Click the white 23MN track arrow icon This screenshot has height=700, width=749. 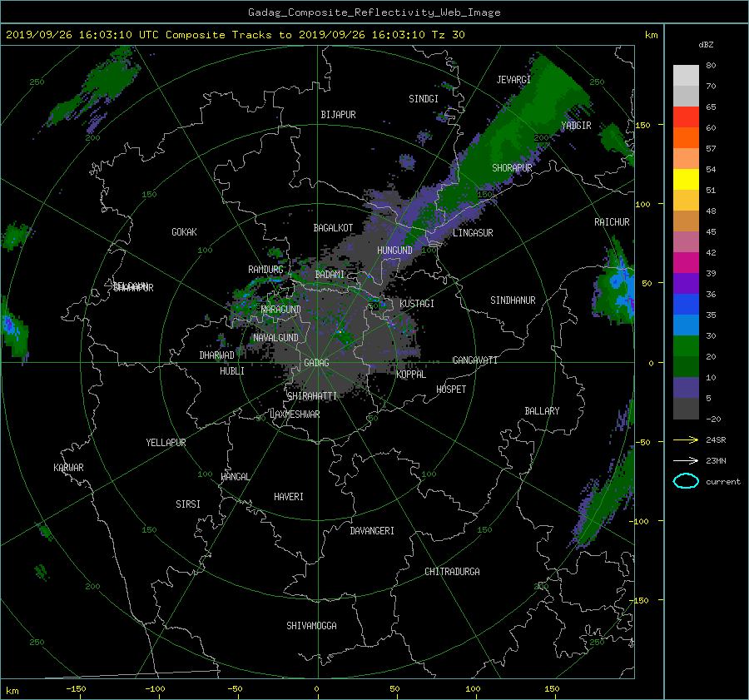coord(686,460)
